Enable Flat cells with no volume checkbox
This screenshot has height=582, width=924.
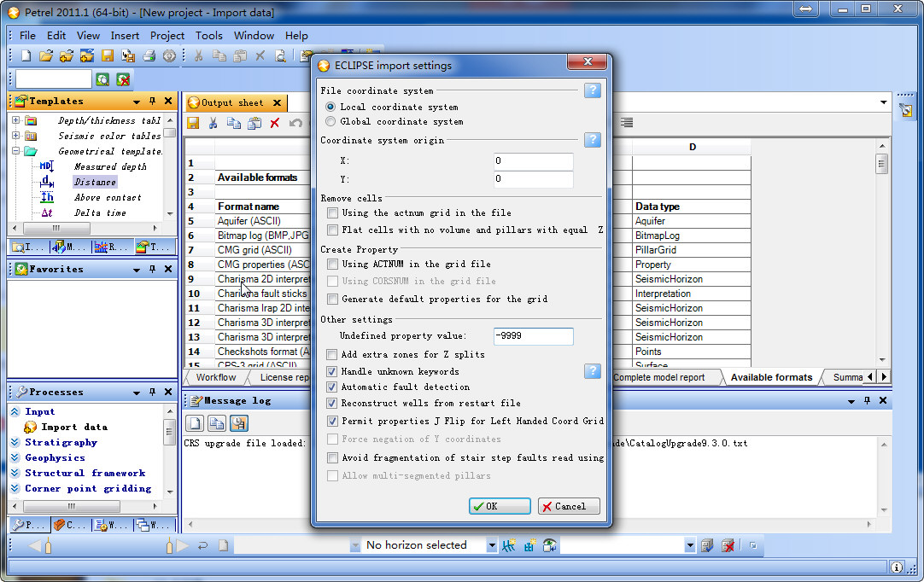point(333,230)
